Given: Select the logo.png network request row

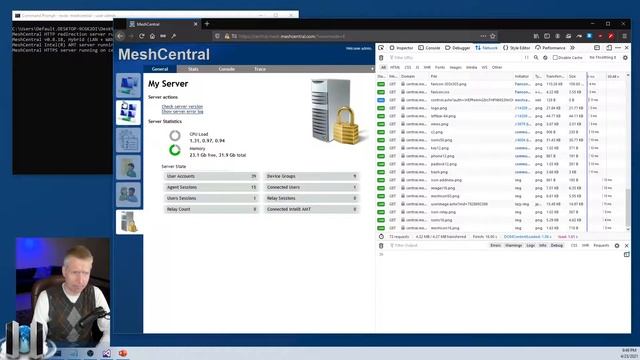Looking at the screenshot, I should tap(501, 108).
